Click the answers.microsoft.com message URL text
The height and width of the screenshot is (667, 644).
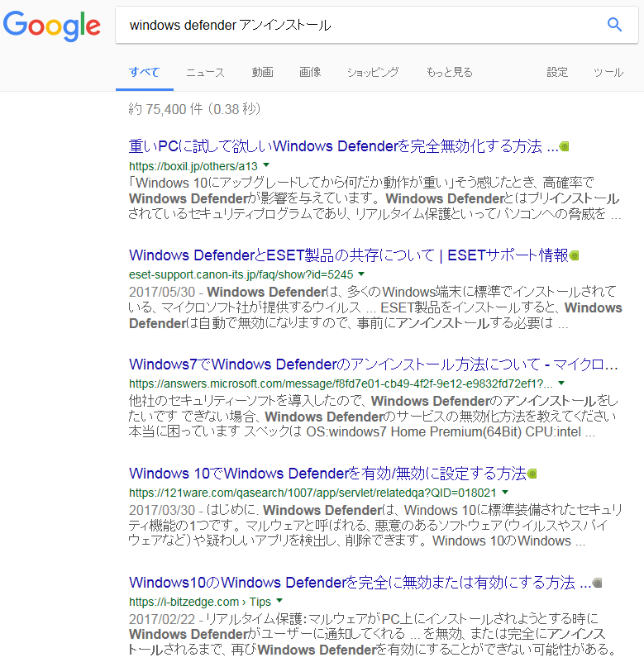point(341,384)
